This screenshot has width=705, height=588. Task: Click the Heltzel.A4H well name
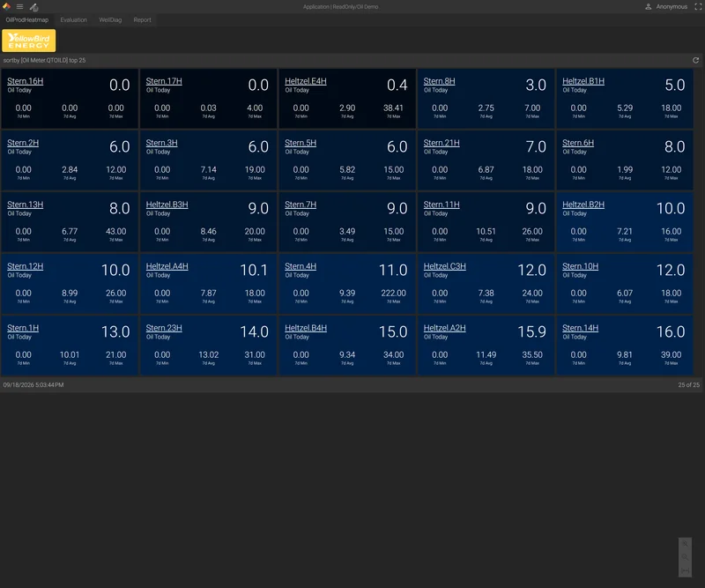click(x=167, y=266)
